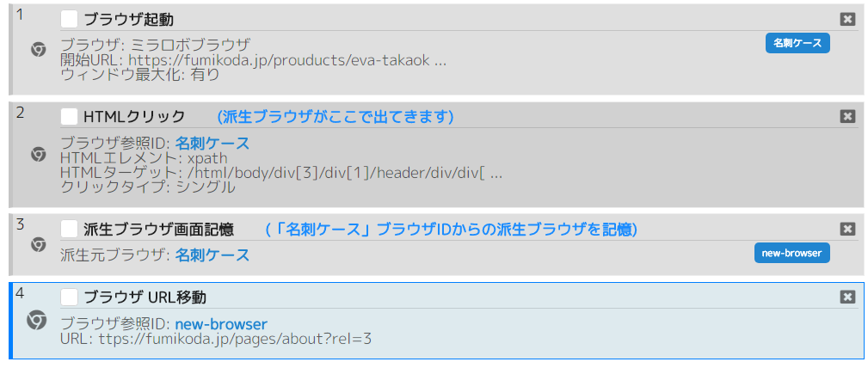
Task: Click the Chrome icon on step 2
Action: [x=39, y=155]
